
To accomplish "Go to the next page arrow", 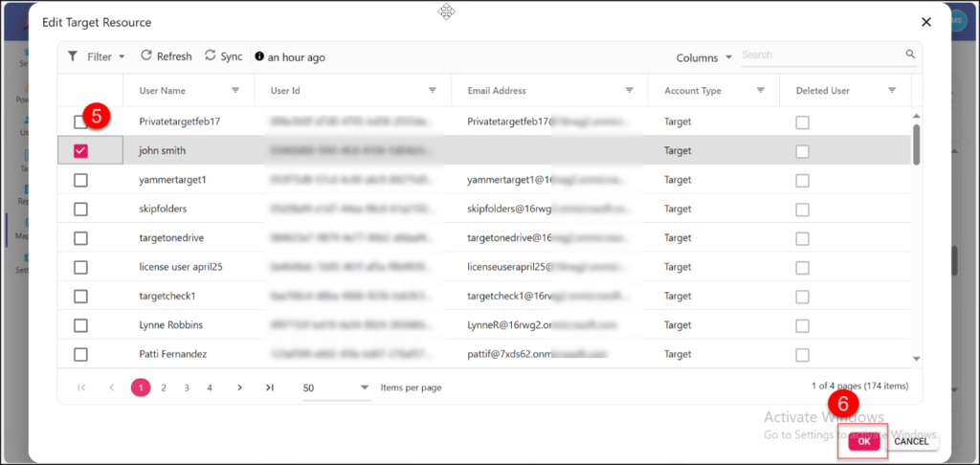I will coord(239,387).
